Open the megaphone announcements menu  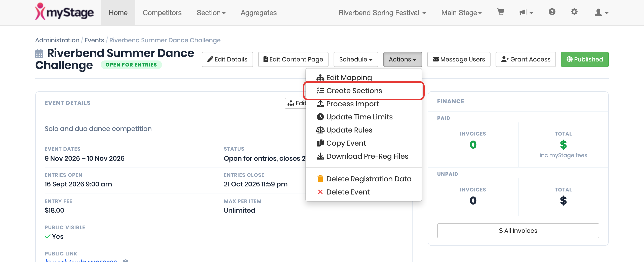point(526,12)
